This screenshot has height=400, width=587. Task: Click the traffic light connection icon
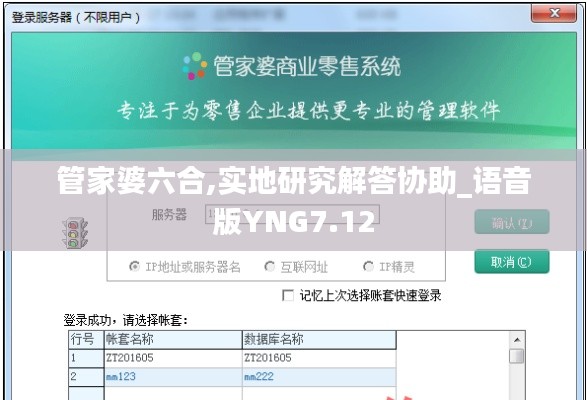click(74, 233)
